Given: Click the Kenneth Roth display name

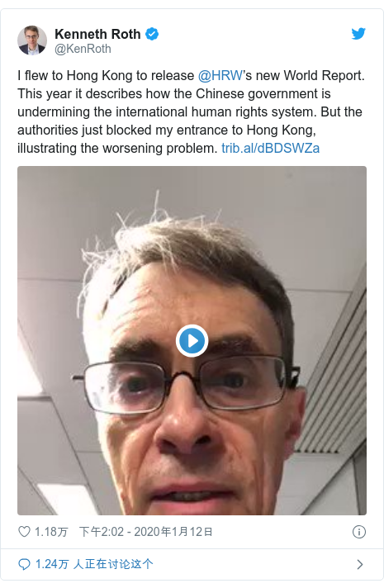Looking at the screenshot, I should 97,34.
